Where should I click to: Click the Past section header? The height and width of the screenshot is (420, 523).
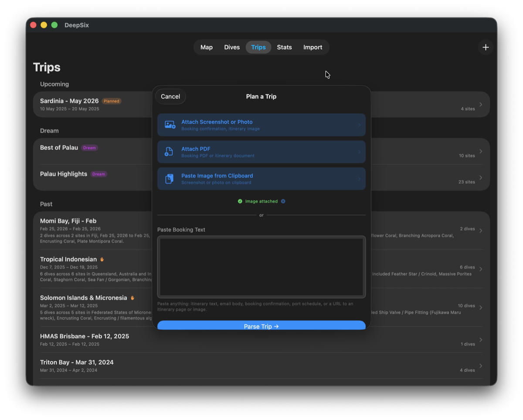pos(46,204)
